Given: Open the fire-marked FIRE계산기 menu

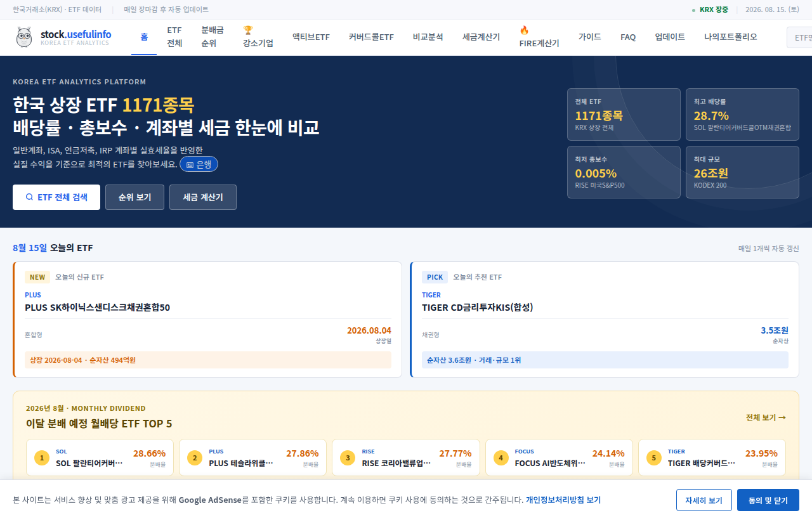Looking at the screenshot, I should tap(539, 37).
